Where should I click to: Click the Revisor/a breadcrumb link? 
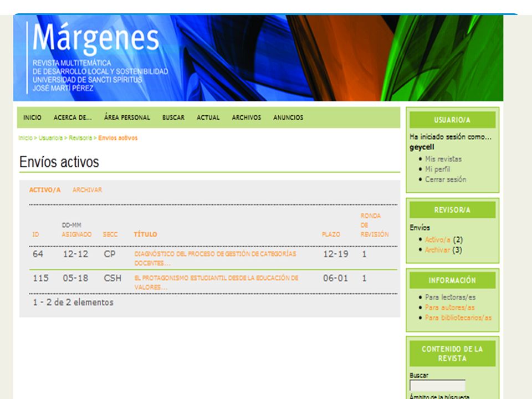pos(80,138)
